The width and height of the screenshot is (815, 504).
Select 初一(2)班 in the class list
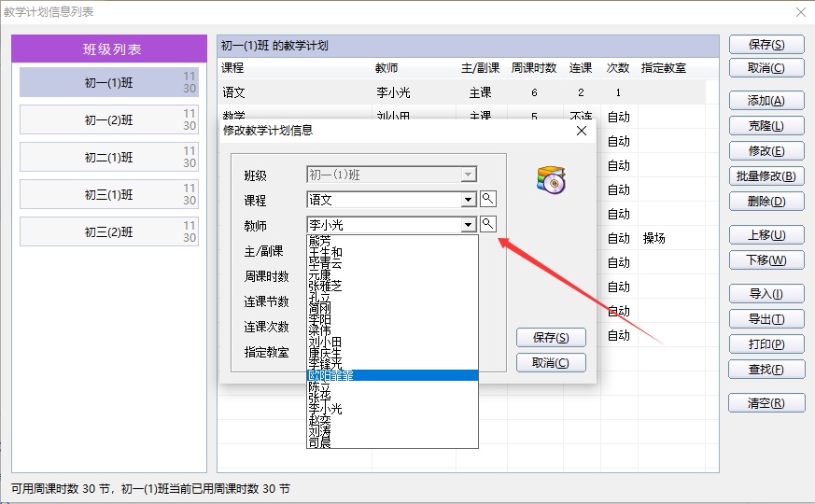(x=108, y=120)
